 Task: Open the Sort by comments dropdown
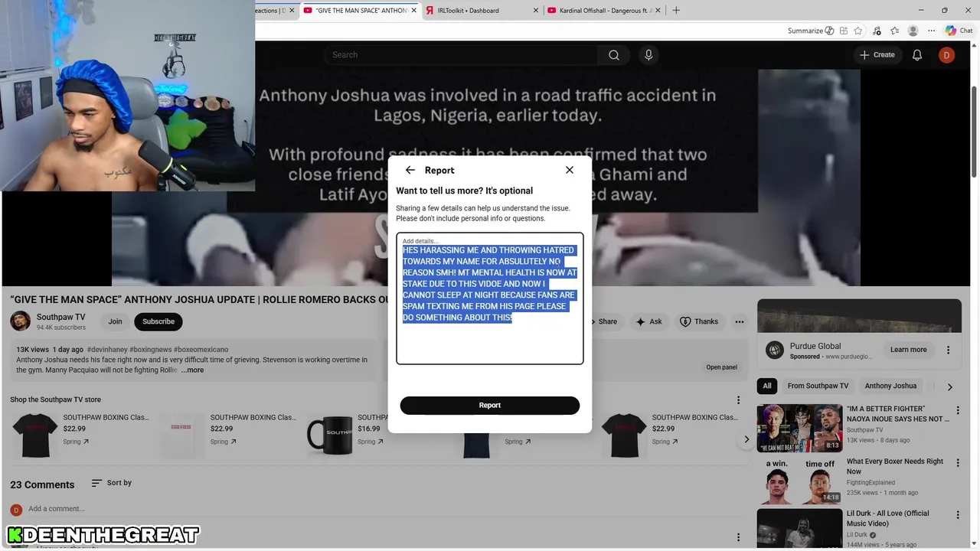pos(112,483)
